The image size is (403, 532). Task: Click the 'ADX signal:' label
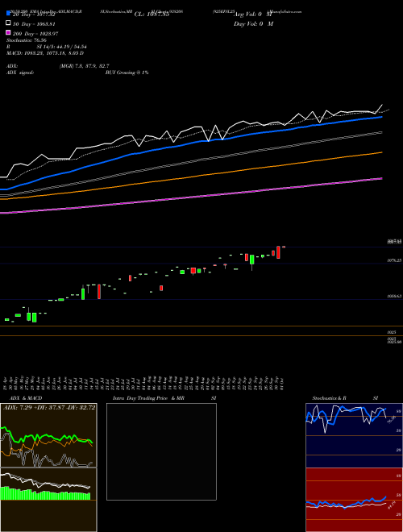click(20, 73)
